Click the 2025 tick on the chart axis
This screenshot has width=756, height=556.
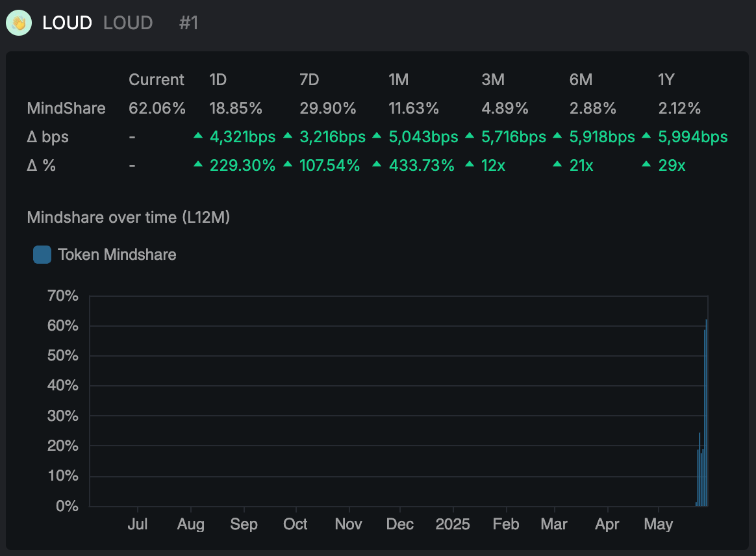453,524
